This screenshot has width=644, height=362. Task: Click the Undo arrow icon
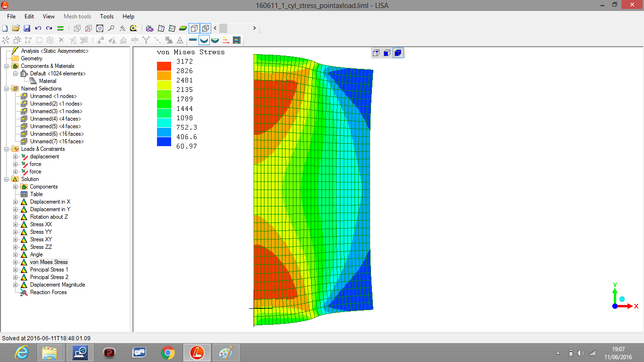click(38, 28)
